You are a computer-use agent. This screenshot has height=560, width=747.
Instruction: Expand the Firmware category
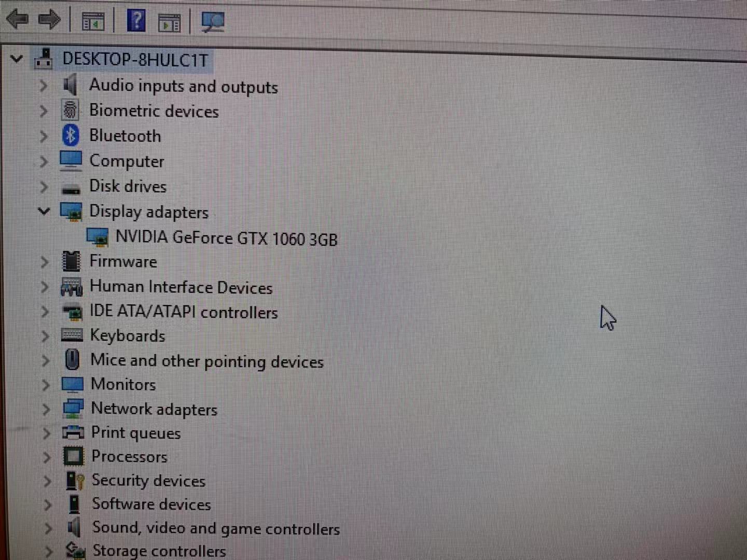tap(45, 262)
